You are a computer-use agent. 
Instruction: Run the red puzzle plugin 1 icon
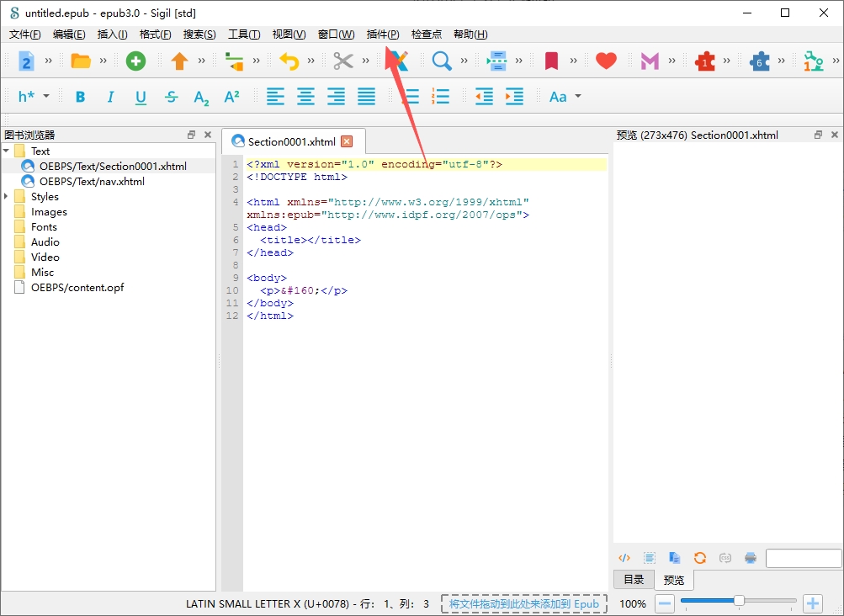[704, 61]
